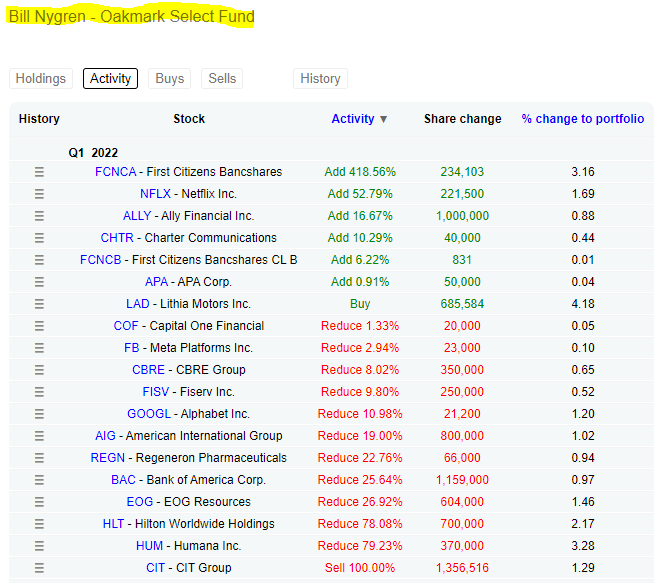665x583 pixels.
Task: Select the Activity tab
Action: (110, 78)
